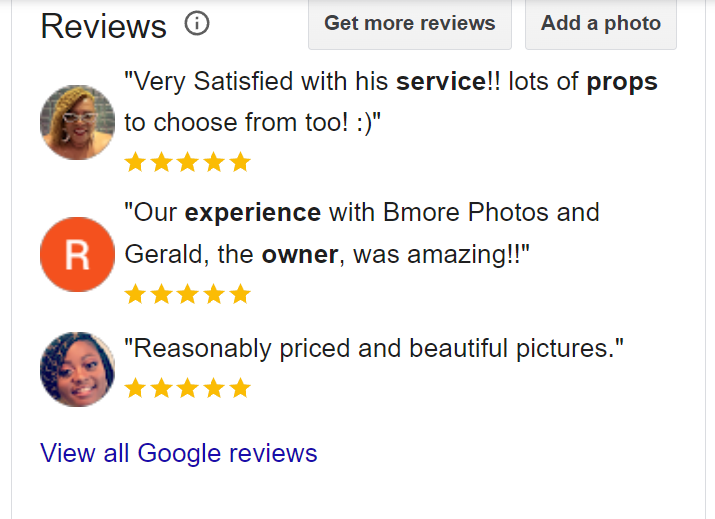Click the reviewer photo beside 'Reasonably priced' review
The image size is (715, 519).
click(78, 369)
